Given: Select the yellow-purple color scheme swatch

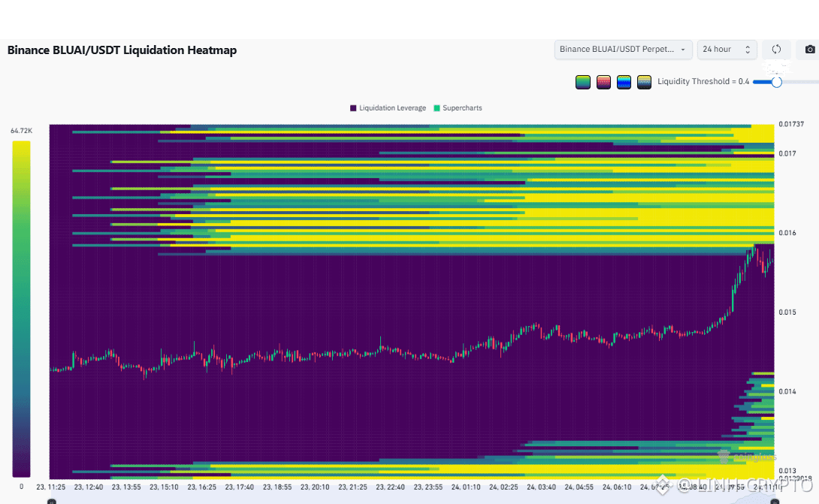Looking at the screenshot, I should point(644,82).
